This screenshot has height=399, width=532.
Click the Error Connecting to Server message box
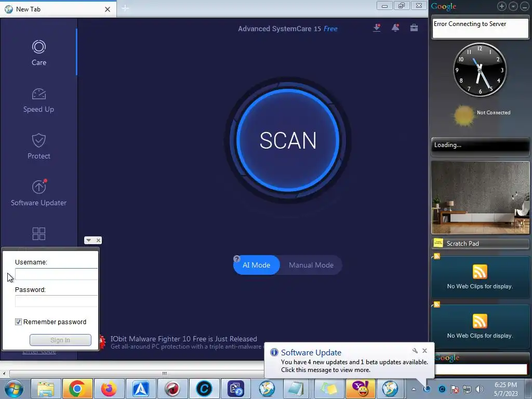481,28
